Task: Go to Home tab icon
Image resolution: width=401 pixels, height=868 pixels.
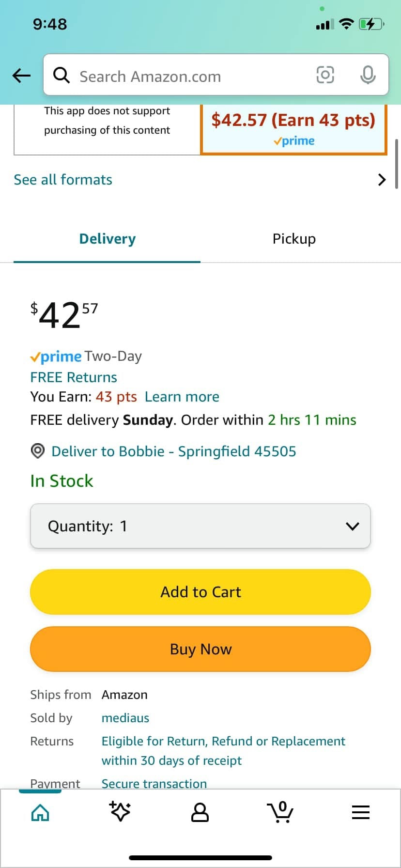Action: tap(40, 812)
